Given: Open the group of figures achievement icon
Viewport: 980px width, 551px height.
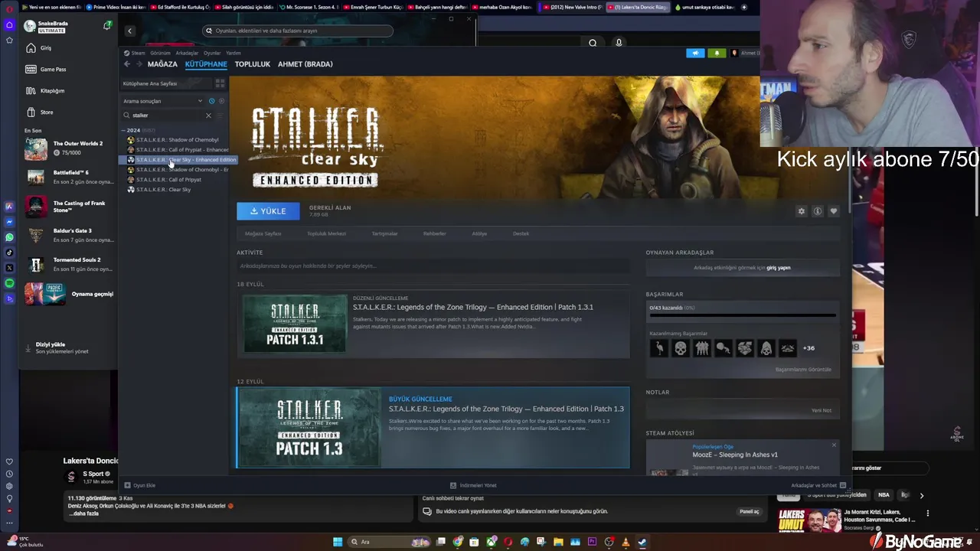Looking at the screenshot, I should pos(702,348).
